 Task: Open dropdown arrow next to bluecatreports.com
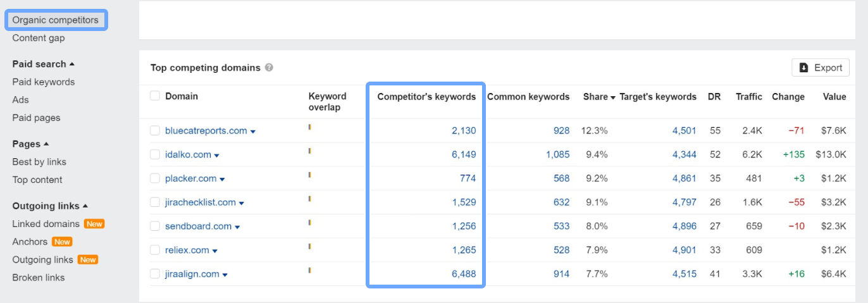253,132
